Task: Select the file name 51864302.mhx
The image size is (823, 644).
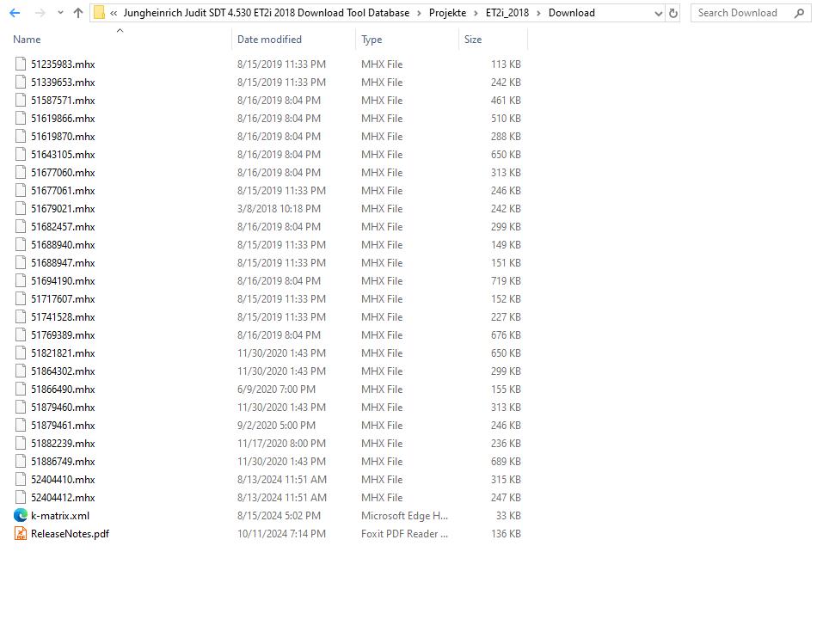Action: [63, 371]
